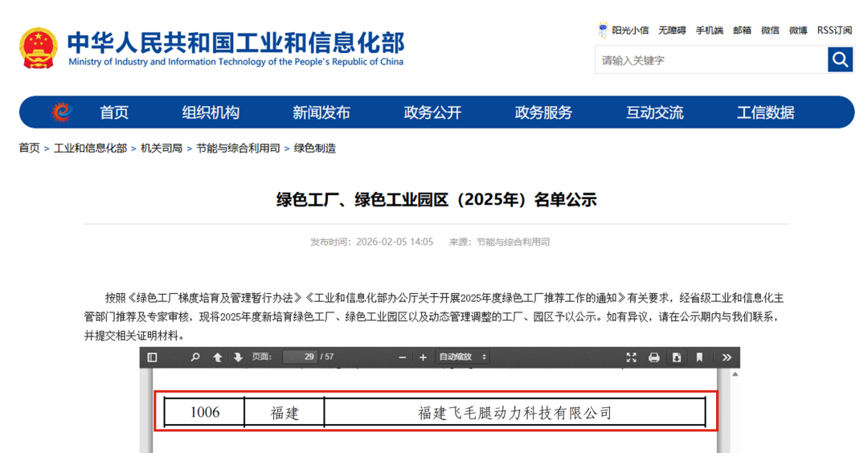Click the RSS订阅 link
The image size is (868, 453).
[x=835, y=31]
